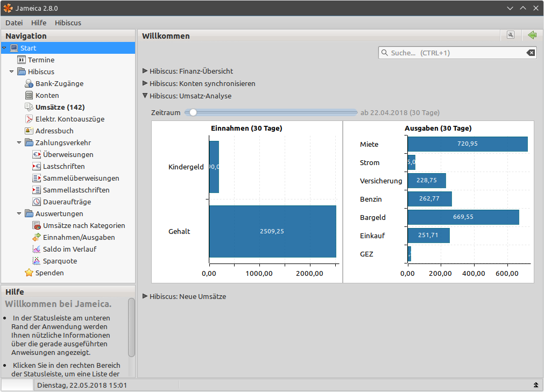Click the Miete bar showing 720,95
This screenshot has height=392, width=544.
pos(468,144)
